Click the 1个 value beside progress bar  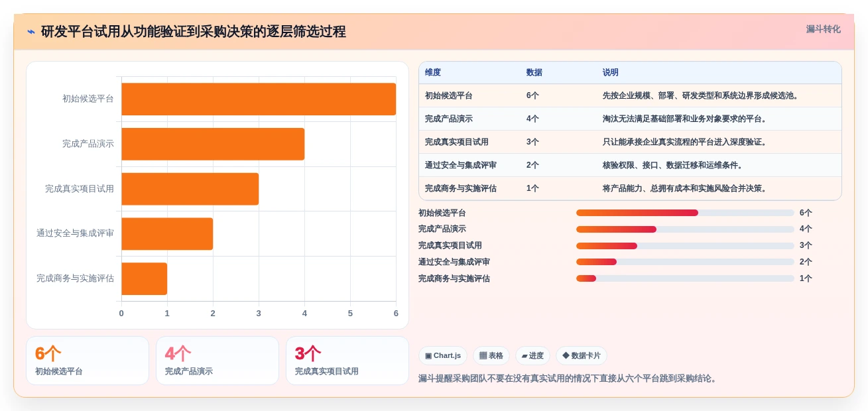point(806,278)
